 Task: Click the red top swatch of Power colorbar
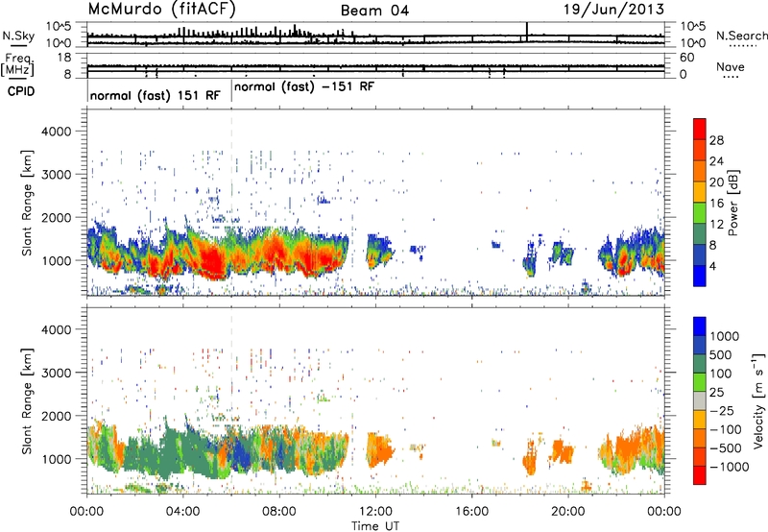[700, 129]
